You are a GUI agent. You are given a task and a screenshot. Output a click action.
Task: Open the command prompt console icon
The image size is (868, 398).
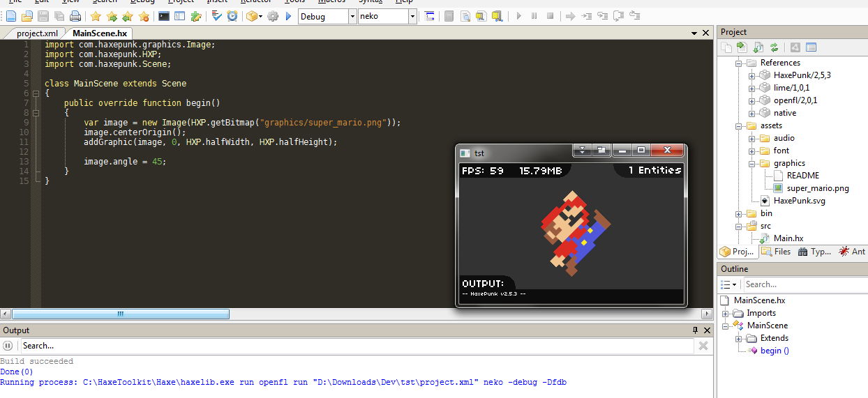(x=164, y=16)
